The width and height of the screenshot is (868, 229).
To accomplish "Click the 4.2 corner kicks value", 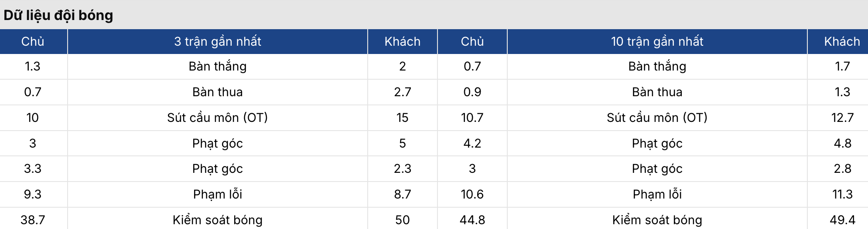I will (472, 143).
